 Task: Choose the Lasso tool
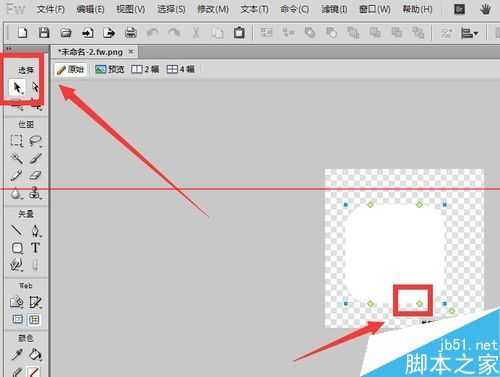point(35,141)
